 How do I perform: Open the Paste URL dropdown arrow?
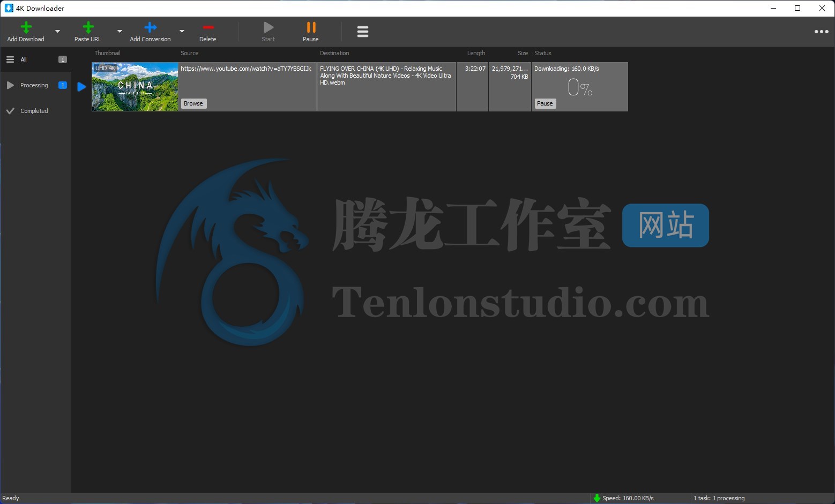click(120, 31)
